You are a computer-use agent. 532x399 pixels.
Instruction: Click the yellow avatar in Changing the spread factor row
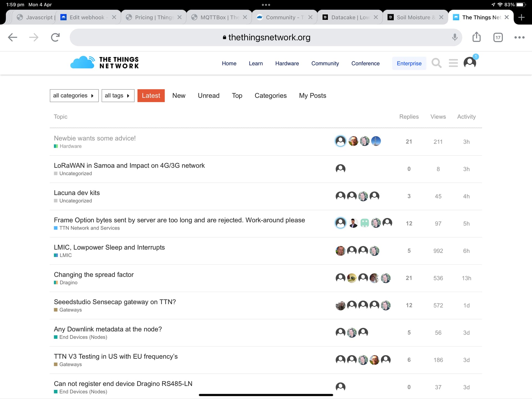tap(352, 278)
